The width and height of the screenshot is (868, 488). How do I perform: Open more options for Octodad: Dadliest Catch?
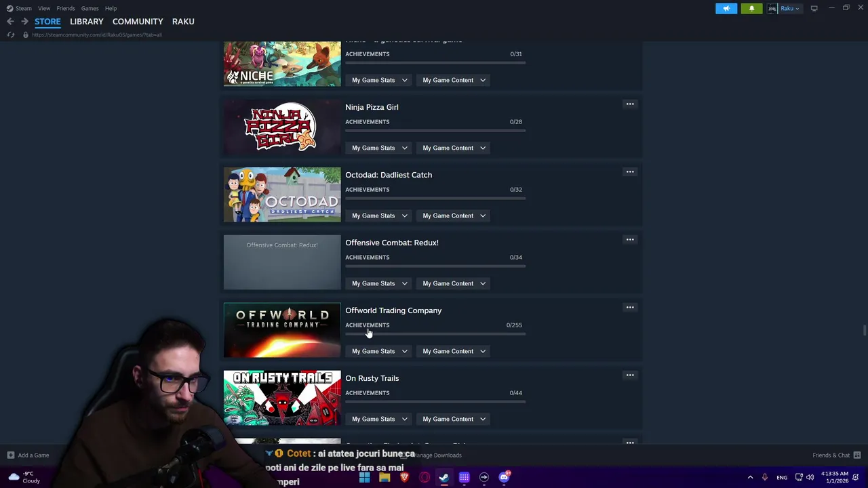pyautogui.click(x=630, y=172)
